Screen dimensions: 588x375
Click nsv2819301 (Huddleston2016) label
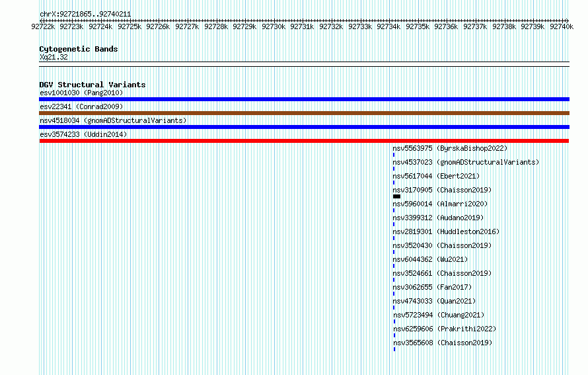pyautogui.click(x=446, y=231)
